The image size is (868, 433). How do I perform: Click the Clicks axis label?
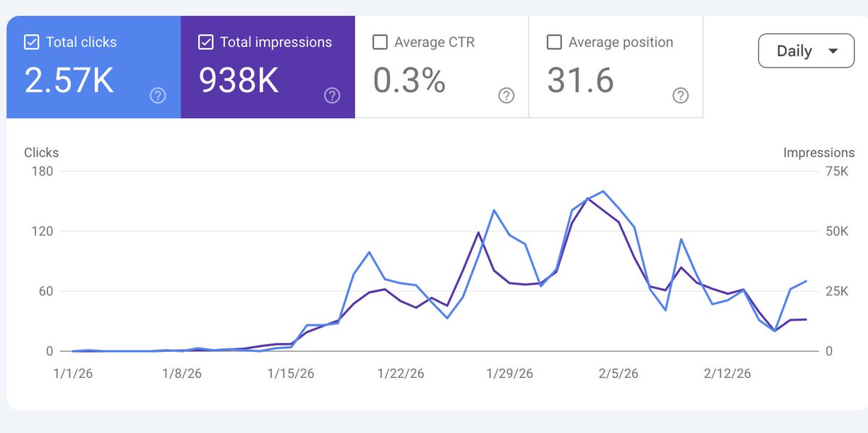(41, 153)
